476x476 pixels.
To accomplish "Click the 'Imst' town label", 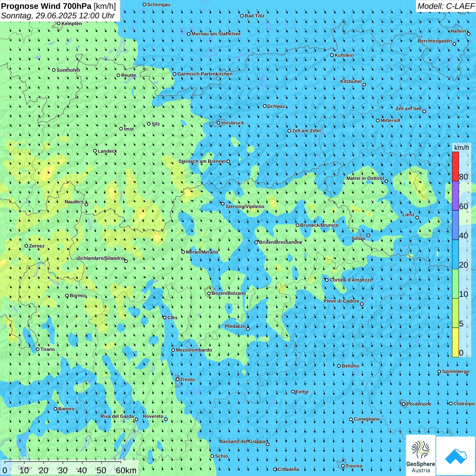I will 129,129.
